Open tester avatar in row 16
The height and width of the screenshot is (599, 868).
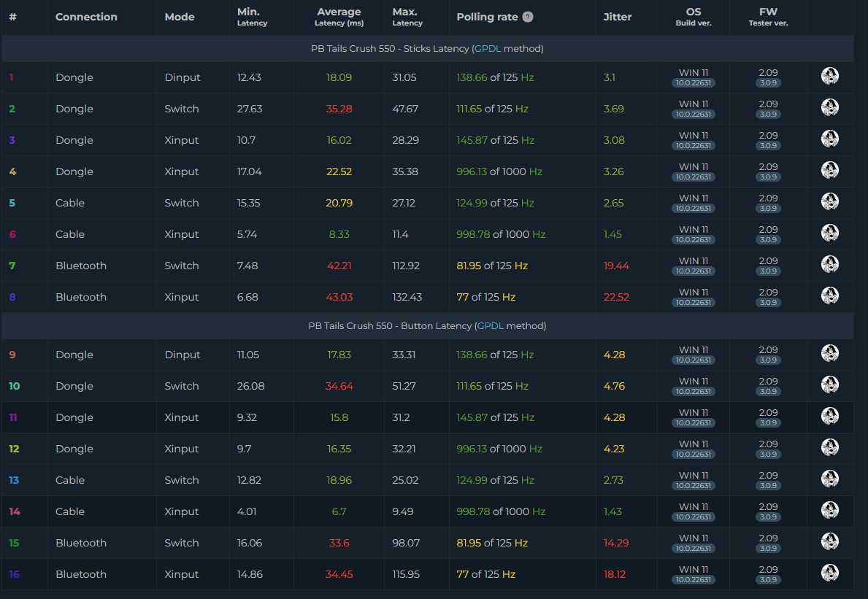point(829,573)
